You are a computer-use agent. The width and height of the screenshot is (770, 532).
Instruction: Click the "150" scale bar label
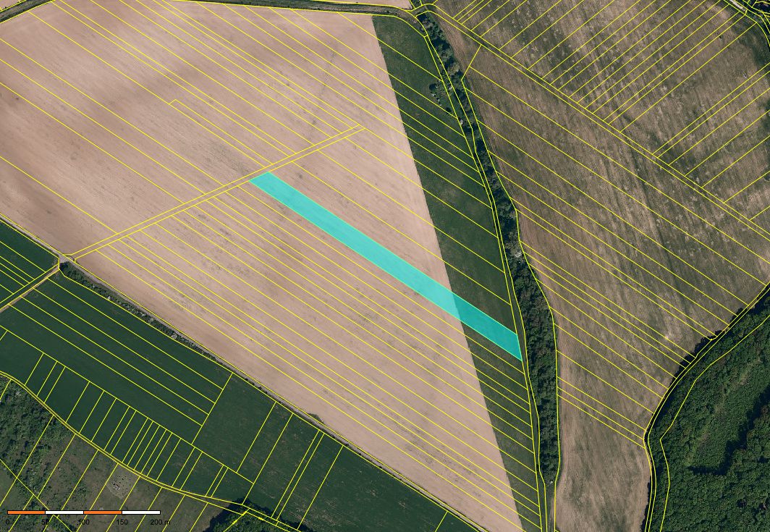click(122, 522)
